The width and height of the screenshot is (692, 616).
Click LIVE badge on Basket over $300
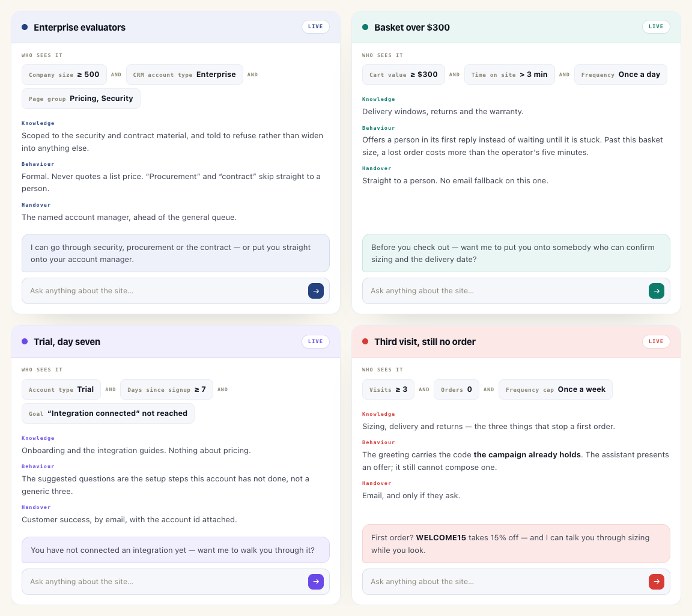point(656,26)
